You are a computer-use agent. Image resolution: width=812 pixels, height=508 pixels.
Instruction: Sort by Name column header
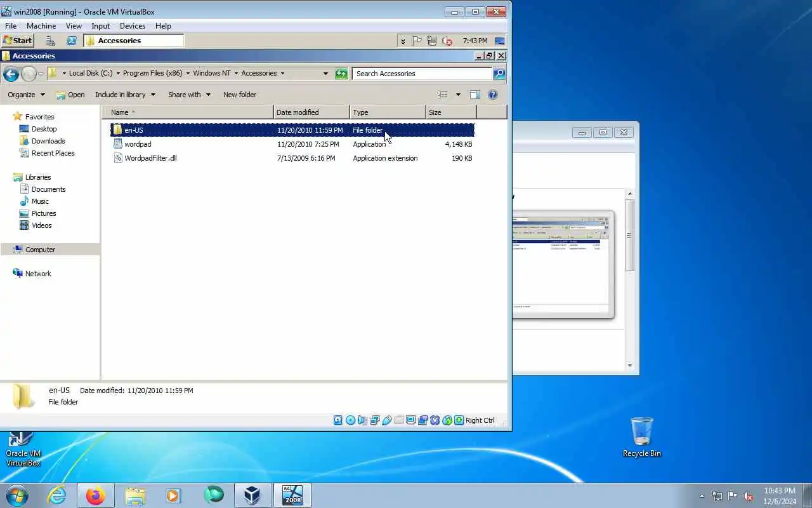(x=188, y=112)
